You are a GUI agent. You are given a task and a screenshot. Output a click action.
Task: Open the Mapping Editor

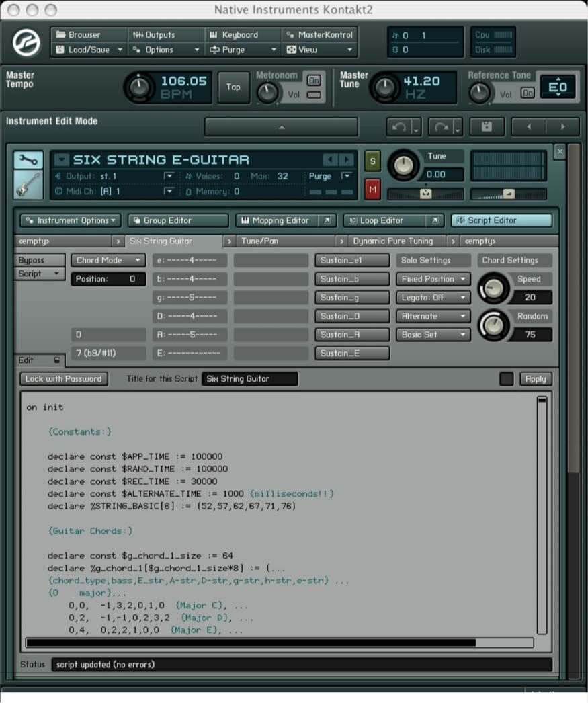pos(278,220)
